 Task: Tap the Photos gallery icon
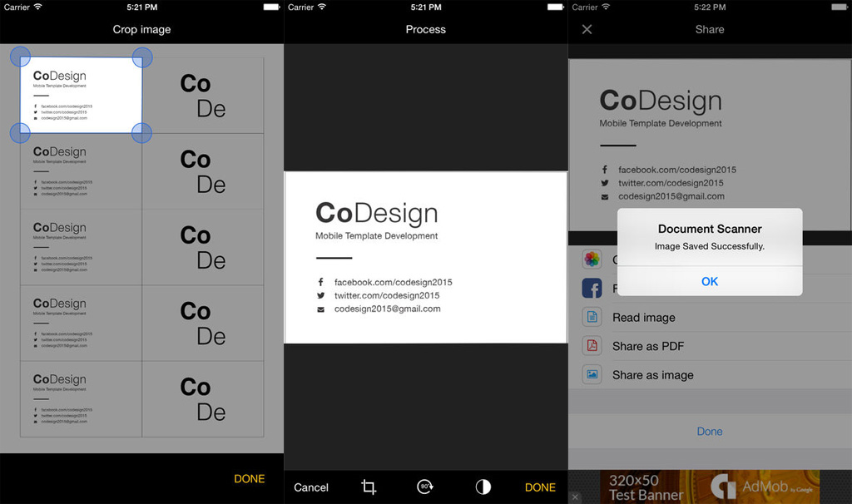[x=592, y=259]
